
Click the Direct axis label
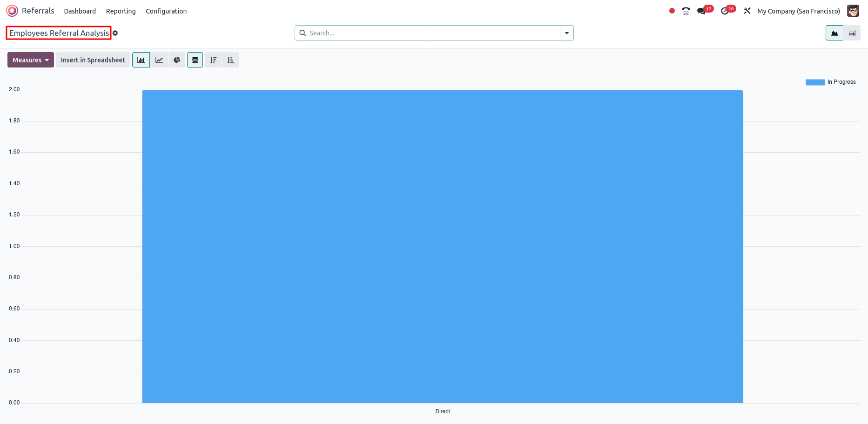[x=443, y=411]
